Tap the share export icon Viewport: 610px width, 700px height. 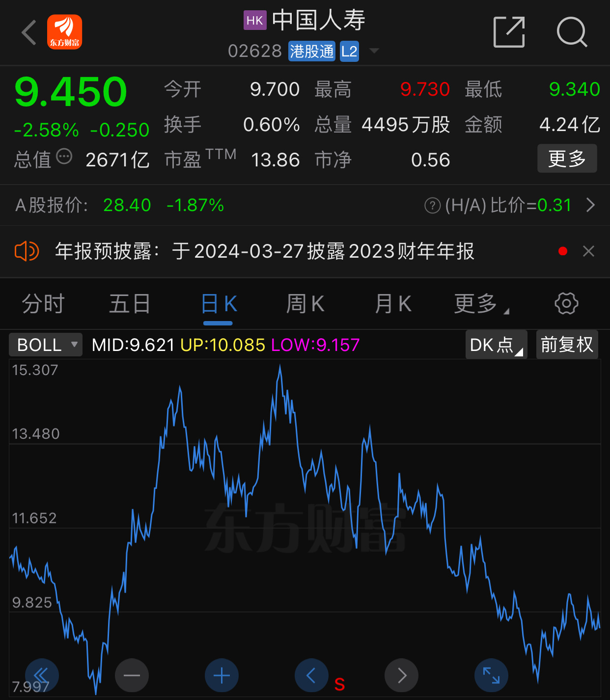509,32
